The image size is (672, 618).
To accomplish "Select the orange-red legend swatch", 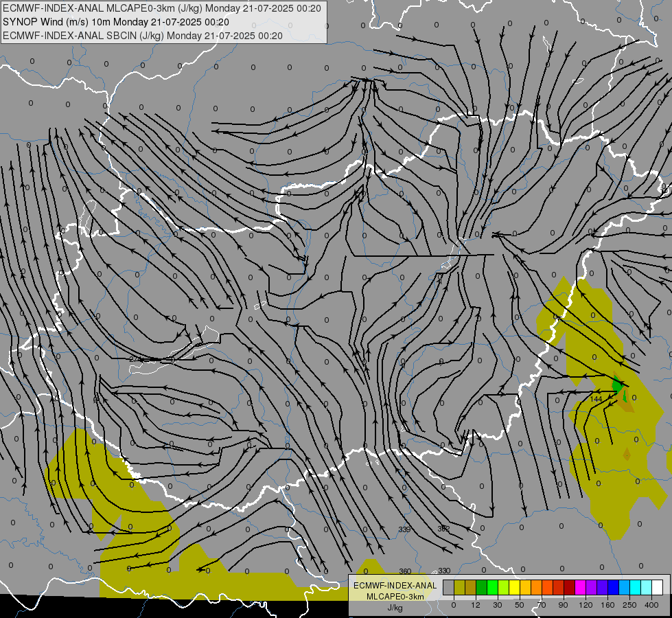I will (547, 587).
